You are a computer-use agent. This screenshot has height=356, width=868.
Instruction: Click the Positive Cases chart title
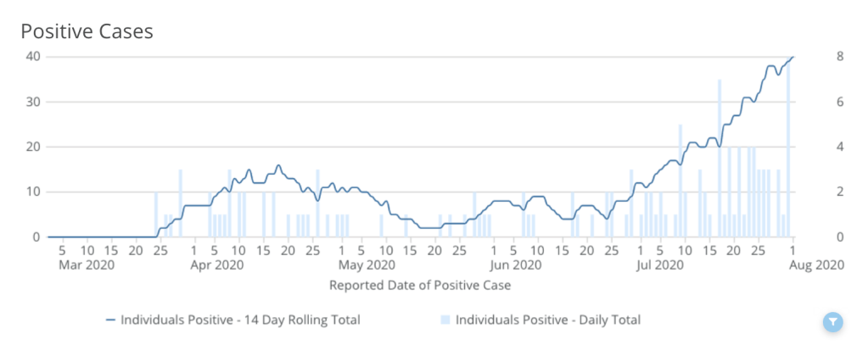[87, 31]
